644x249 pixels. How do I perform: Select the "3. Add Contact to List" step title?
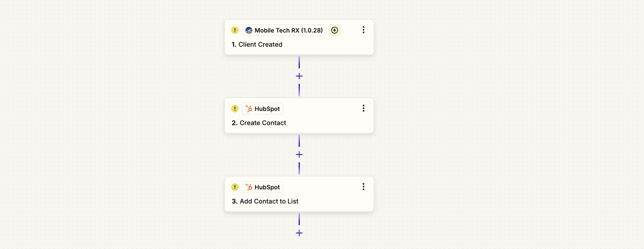pyautogui.click(x=265, y=201)
